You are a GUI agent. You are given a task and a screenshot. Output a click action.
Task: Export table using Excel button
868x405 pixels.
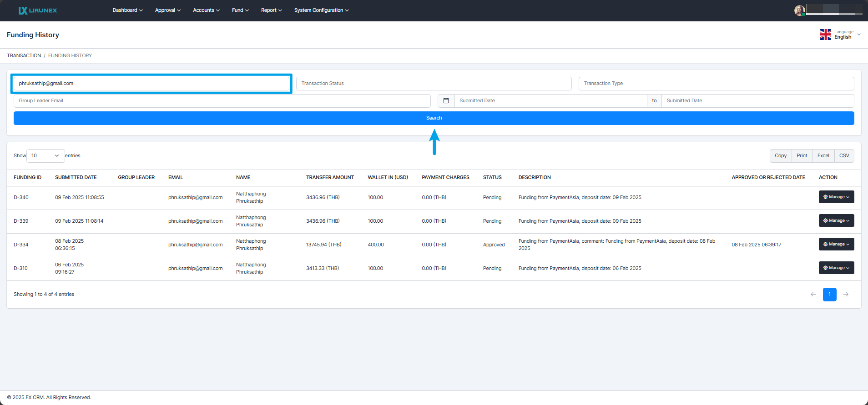click(x=823, y=156)
